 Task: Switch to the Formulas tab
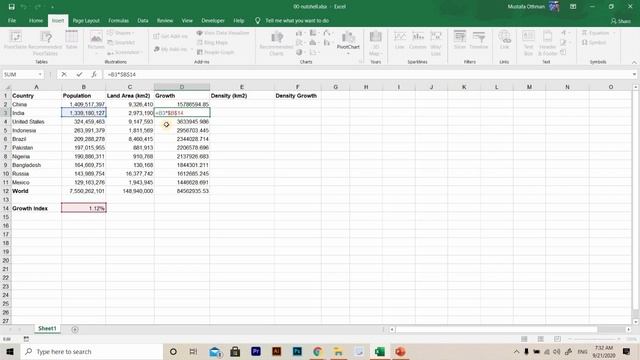click(x=118, y=20)
